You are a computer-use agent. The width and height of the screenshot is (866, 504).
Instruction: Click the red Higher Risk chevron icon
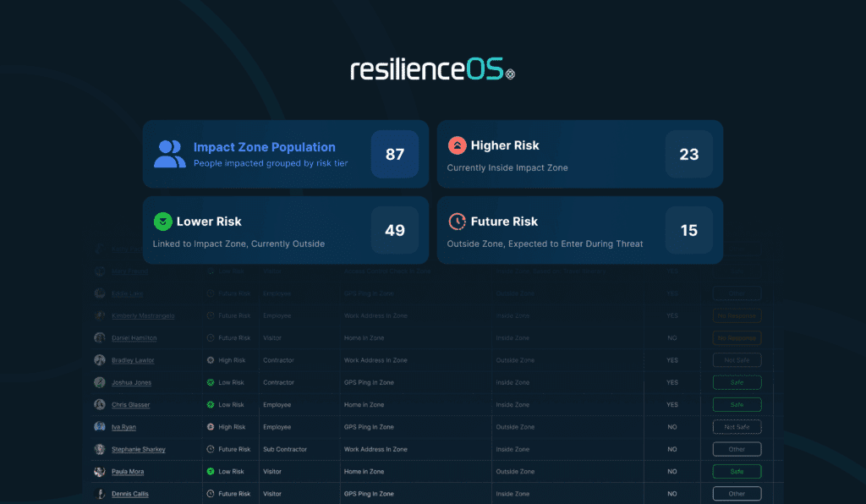click(x=457, y=145)
